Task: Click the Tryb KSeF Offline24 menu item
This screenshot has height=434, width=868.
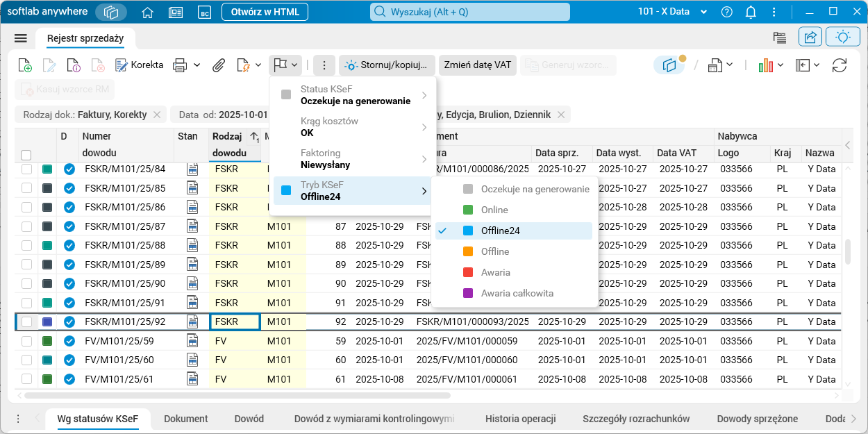Action: [353, 191]
